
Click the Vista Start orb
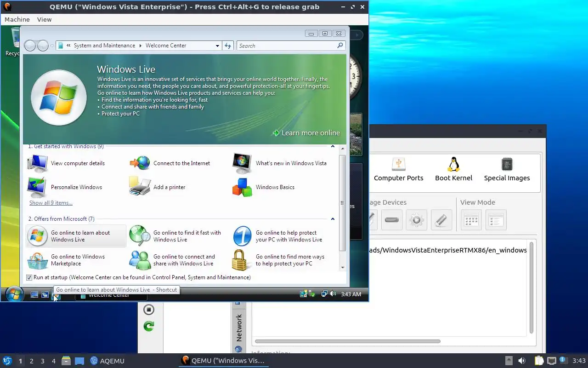[14, 294]
